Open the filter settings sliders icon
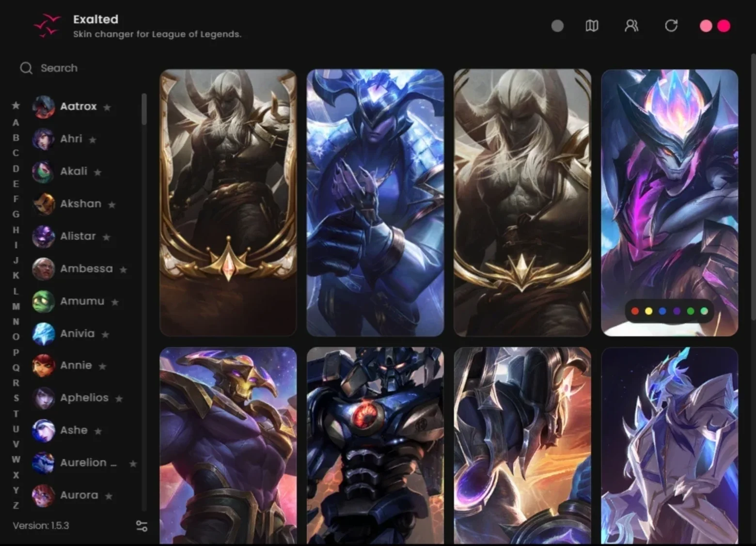 point(142,526)
